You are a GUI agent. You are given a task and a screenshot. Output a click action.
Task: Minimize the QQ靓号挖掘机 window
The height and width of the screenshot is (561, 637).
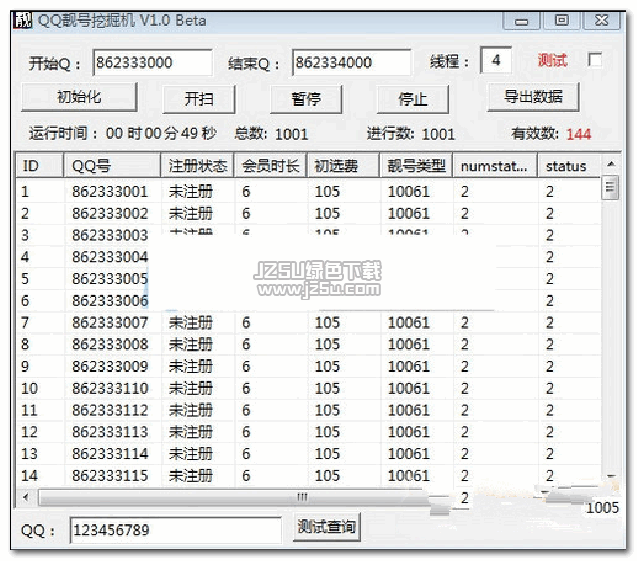coord(521,20)
